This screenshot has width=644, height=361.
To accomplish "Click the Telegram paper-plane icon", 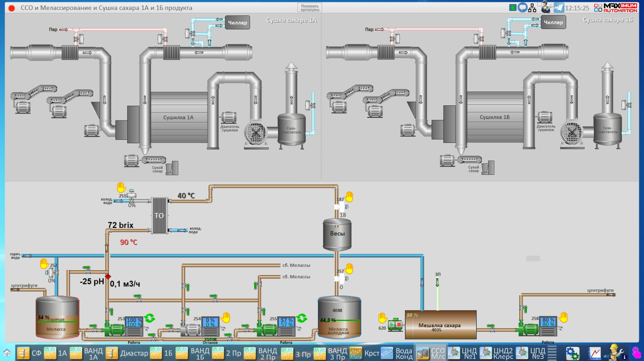I will click(x=559, y=8).
